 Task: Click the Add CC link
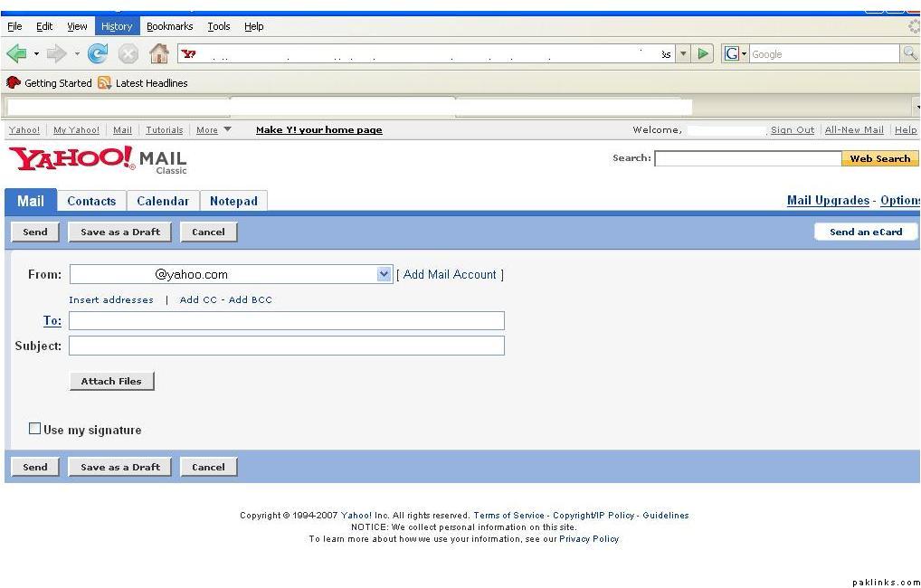pyautogui.click(x=198, y=299)
